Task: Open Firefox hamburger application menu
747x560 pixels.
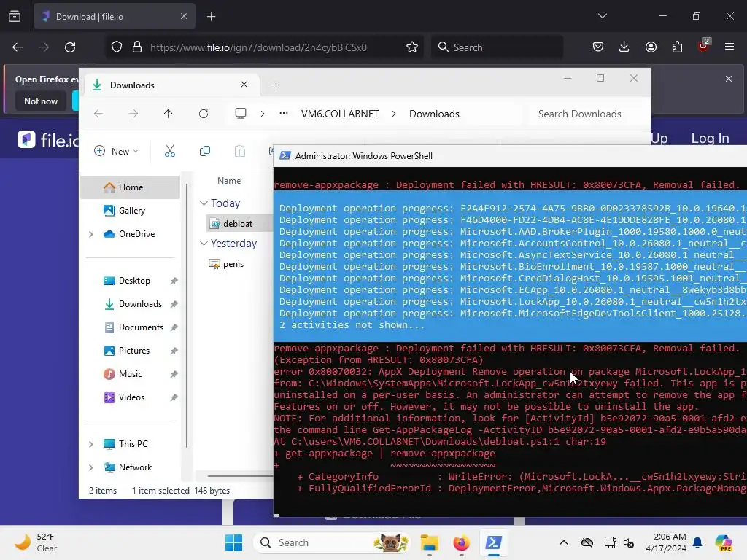Action: tap(729, 47)
